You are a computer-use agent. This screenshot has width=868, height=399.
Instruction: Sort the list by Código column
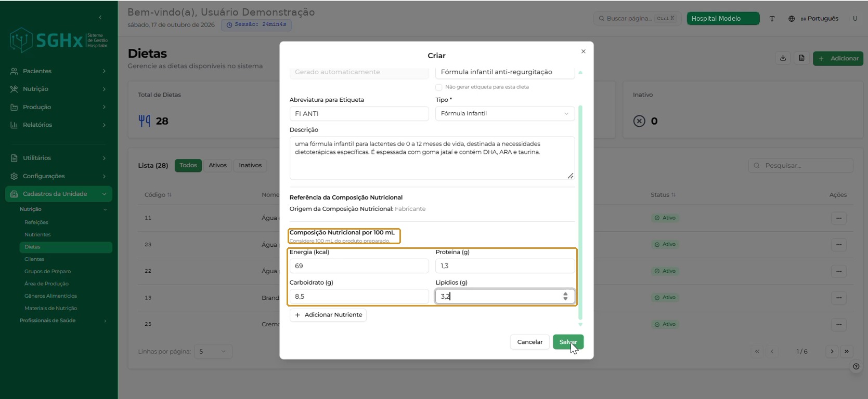click(x=158, y=195)
